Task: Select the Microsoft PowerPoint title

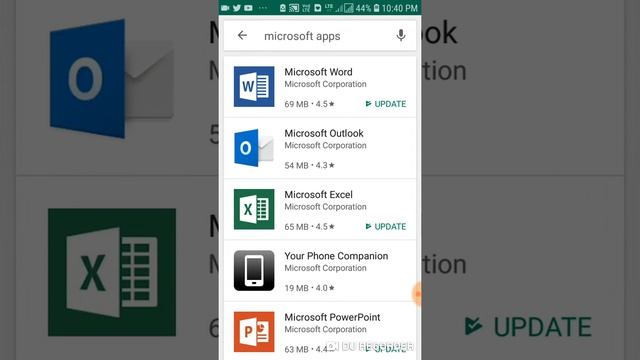Action: 332,317
